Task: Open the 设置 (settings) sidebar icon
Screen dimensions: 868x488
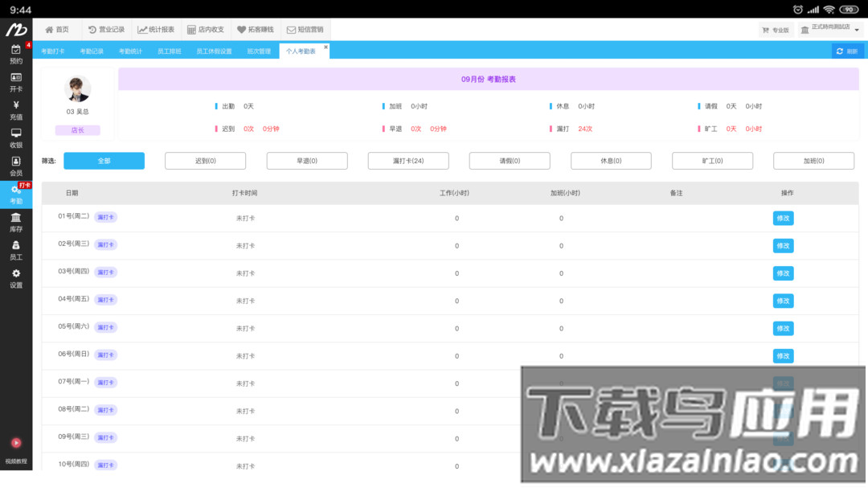Action: (17, 277)
